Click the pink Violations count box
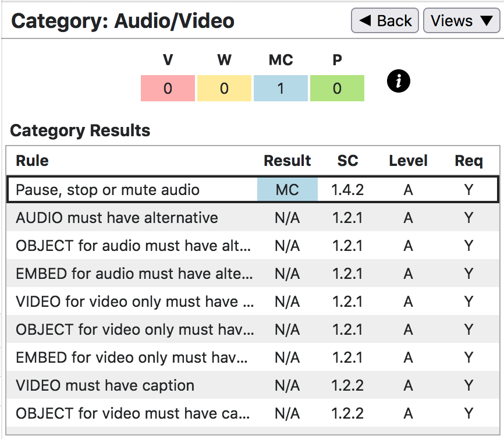This screenshot has width=504, height=439. click(168, 88)
